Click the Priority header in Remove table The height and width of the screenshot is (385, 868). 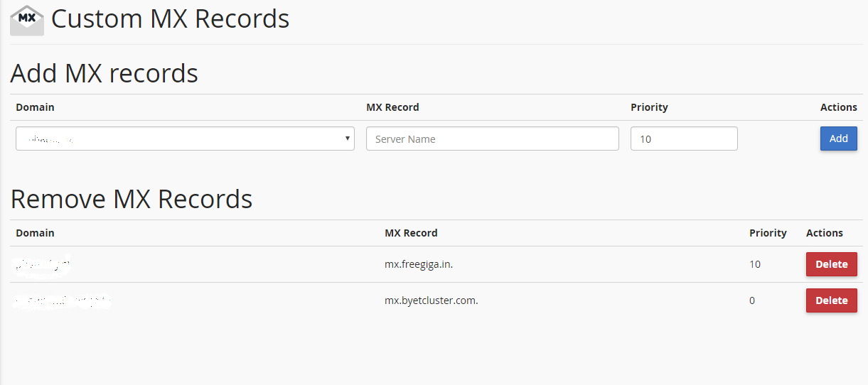[768, 233]
